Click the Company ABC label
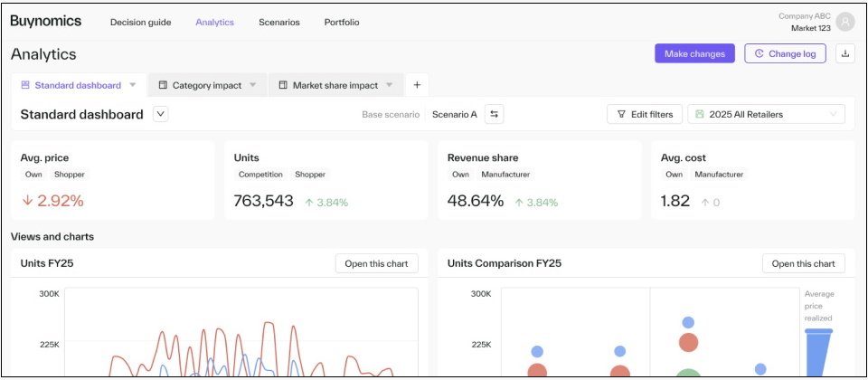This screenshot has width=868, height=380. coord(805,16)
